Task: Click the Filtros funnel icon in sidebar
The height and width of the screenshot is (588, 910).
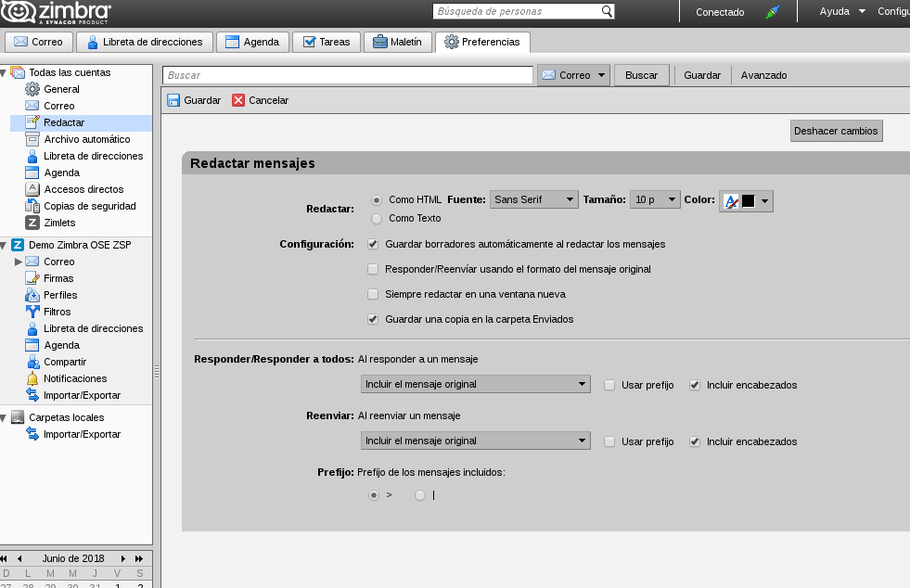Action: tap(32, 312)
